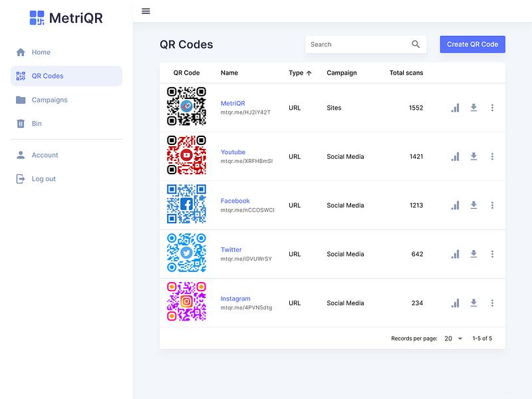
Task: Click the search magnifier icon
Action: [416, 44]
